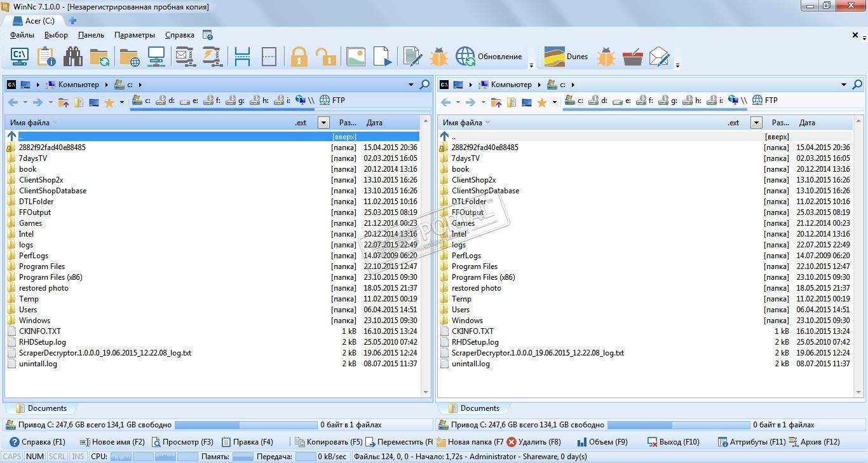868x463 pixels.
Task: Switch left panel to drive g:
Action: click(236, 100)
